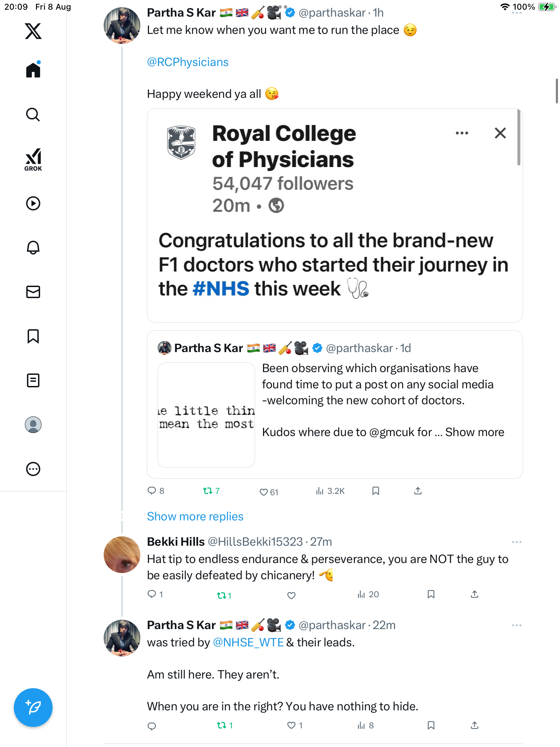Like Bekki Hills' reply
The height and width of the screenshot is (747, 560).
[291, 595]
